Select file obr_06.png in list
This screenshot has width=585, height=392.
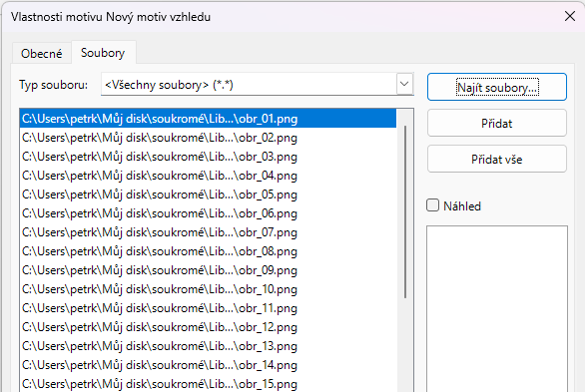coord(209,213)
